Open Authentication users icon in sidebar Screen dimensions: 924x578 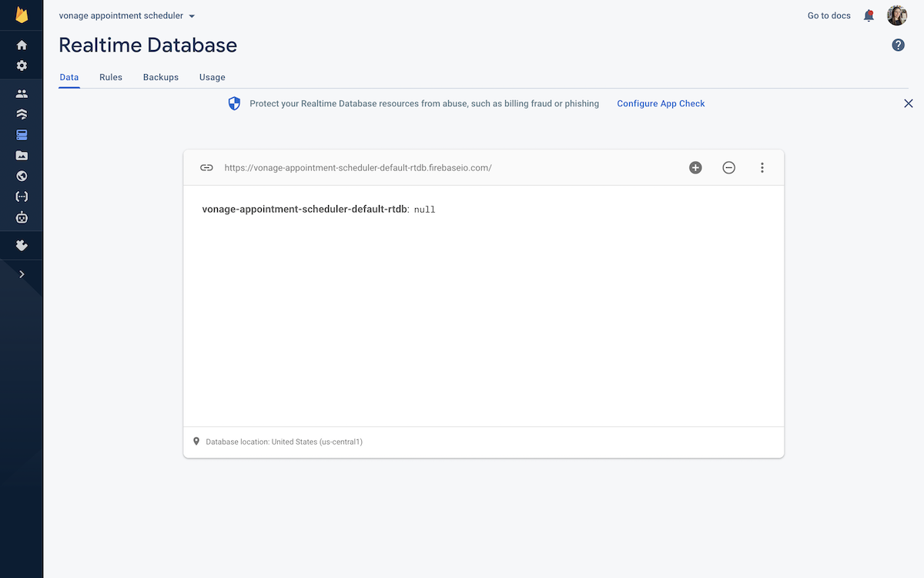pos(22,94)
